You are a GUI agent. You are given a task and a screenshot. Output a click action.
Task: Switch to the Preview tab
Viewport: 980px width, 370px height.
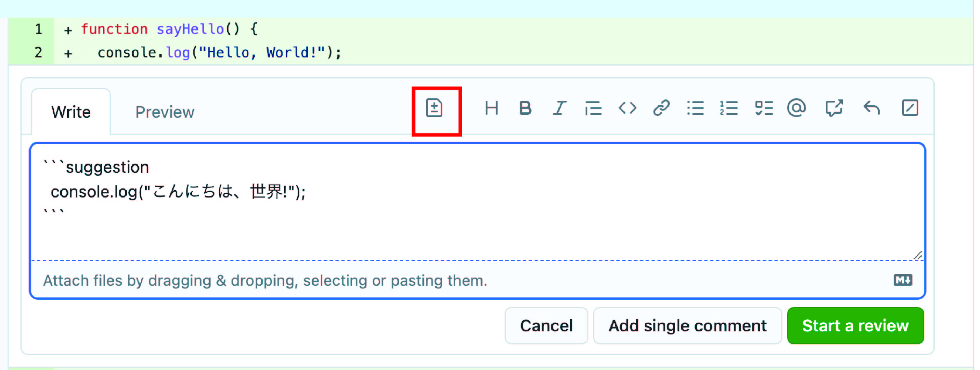point(165,112)
